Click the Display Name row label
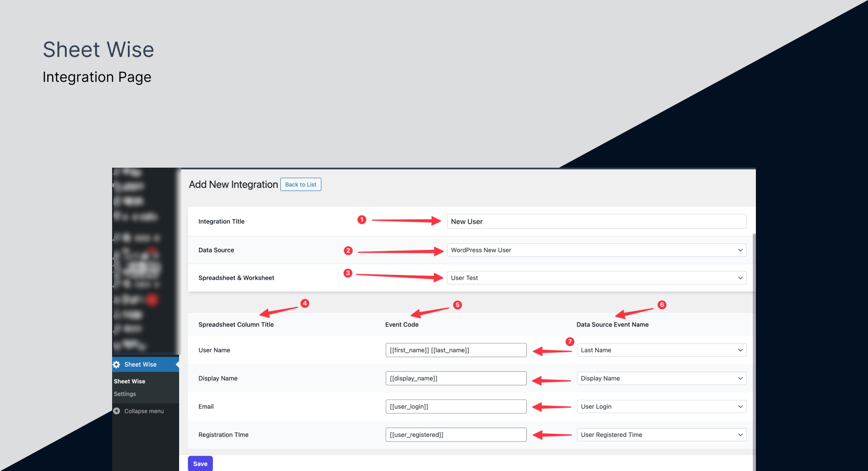868x471 pixels. click(x=218, y=378)
